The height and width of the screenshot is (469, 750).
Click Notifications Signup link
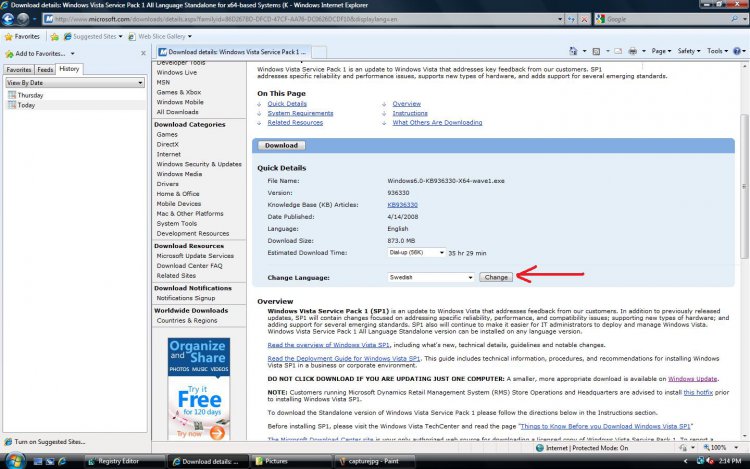tap(186, 298)
